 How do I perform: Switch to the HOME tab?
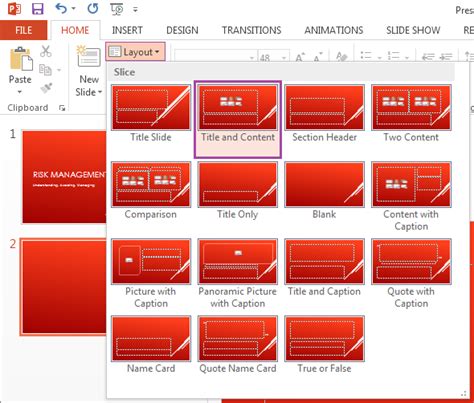75,30
